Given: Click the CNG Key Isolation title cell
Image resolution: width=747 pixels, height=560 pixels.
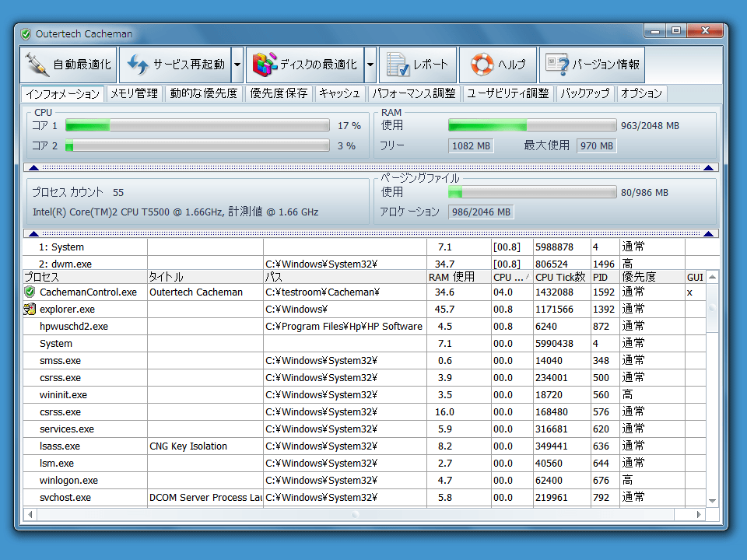Looking at the screenshot, I should 205,446.
